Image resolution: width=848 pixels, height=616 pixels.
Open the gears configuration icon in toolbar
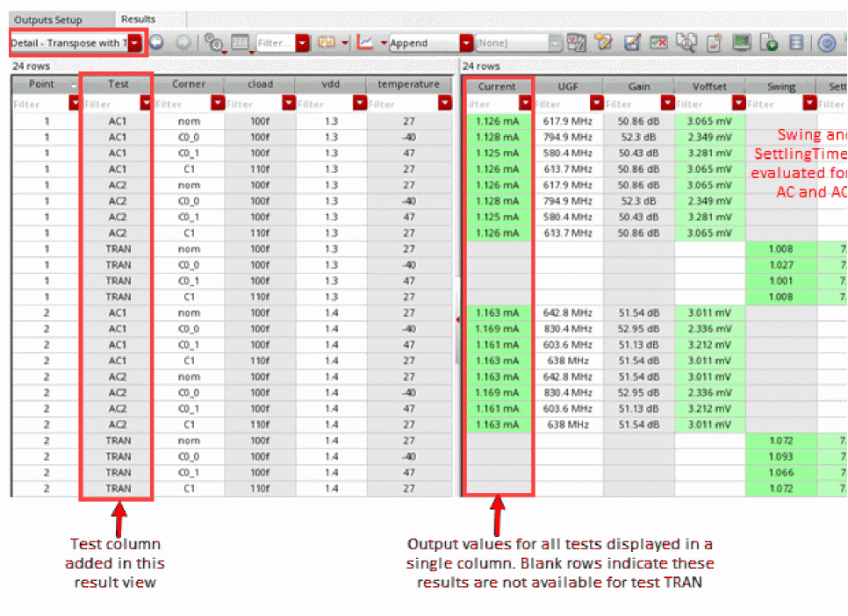(214, 43)
